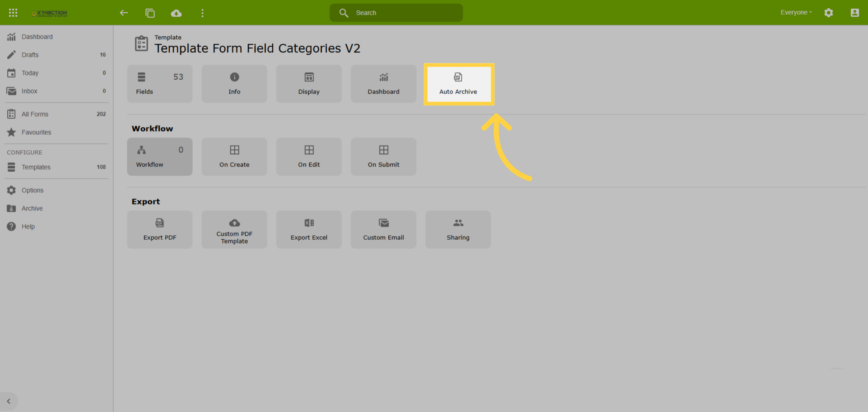This screenshot has width=868, height=412.
Task: Open the Export PDF tile
Action: pyautogui.click(x=160, y=230)
